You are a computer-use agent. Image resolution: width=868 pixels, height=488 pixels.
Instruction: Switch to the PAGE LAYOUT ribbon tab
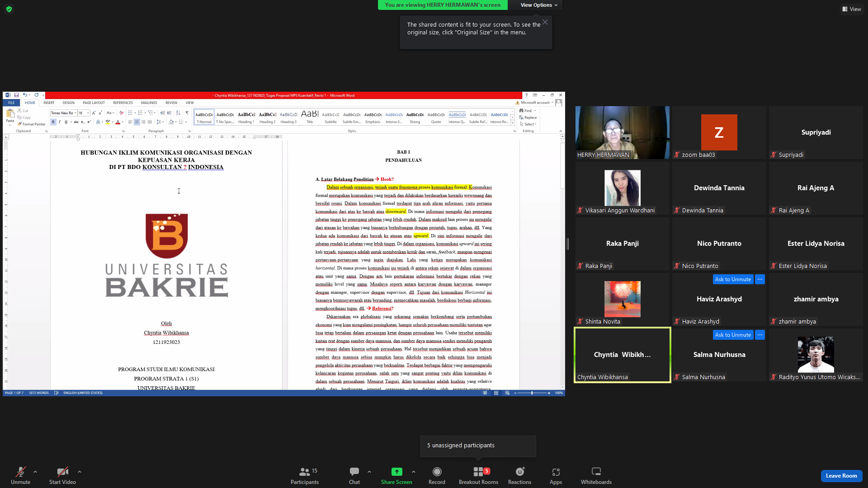[94, 103]
